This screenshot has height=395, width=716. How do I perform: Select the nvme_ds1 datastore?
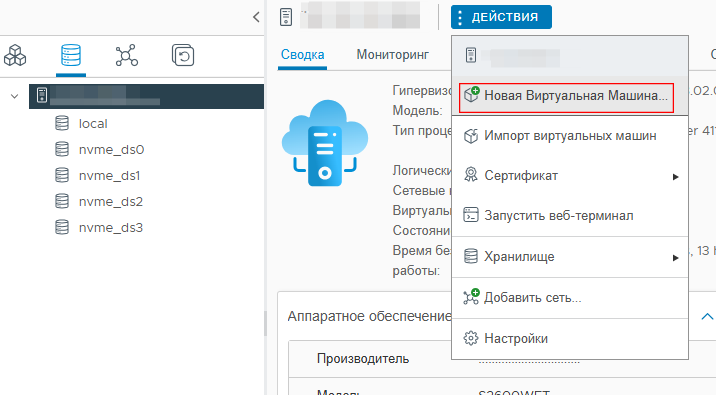click(x=110, y=176)
